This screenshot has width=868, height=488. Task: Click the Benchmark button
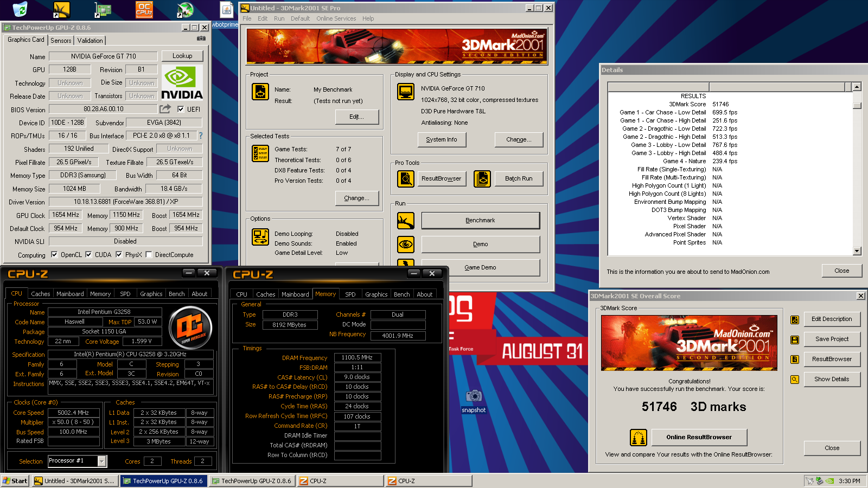[481, 221]
